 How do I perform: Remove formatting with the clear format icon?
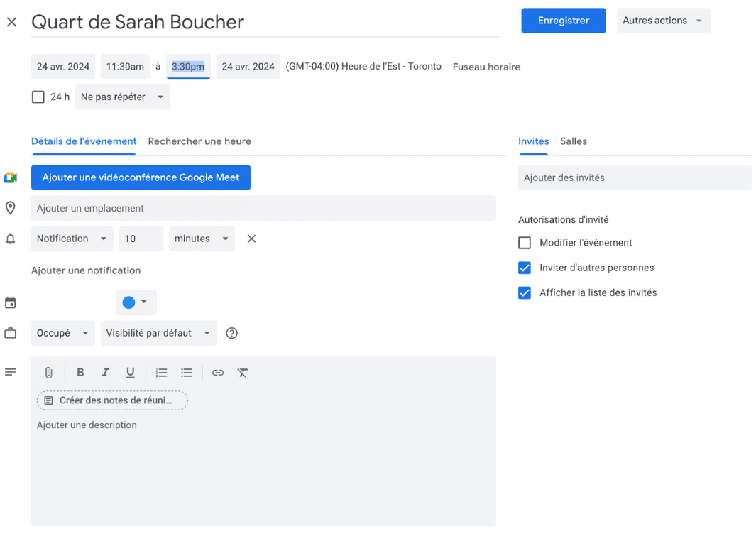coord(243,373)
